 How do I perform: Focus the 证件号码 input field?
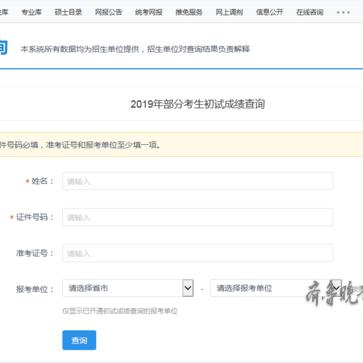pos(198,217)
